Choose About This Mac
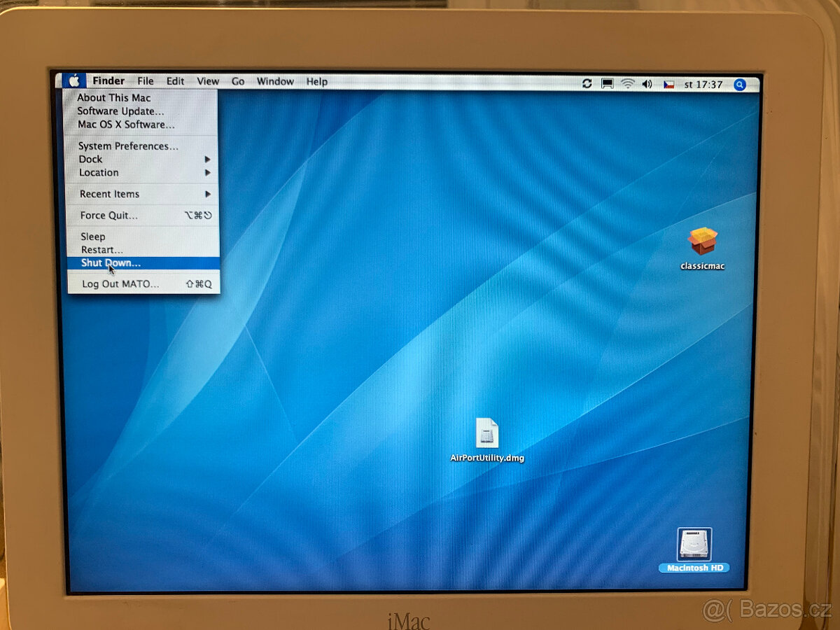Screen dimensions: 840x630 pos(113,97)
